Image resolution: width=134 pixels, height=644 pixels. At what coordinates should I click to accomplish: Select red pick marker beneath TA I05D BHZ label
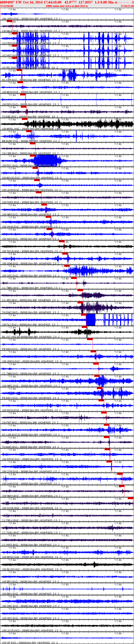(25, 119)
